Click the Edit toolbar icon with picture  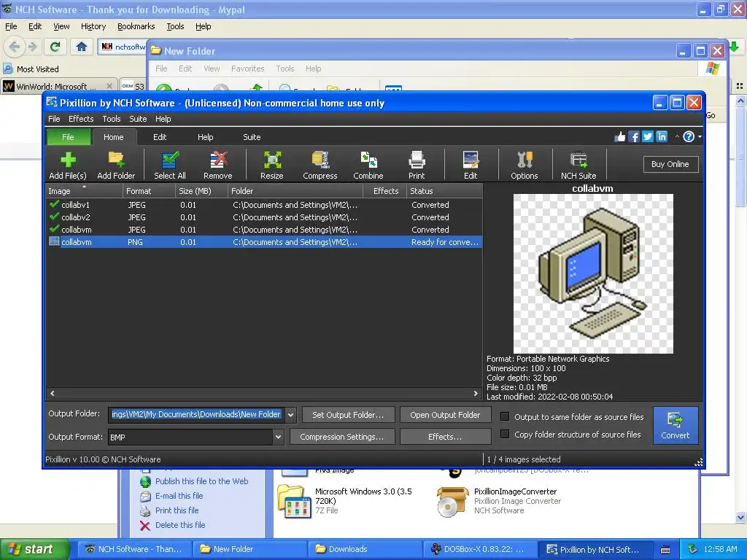point(471,165)
